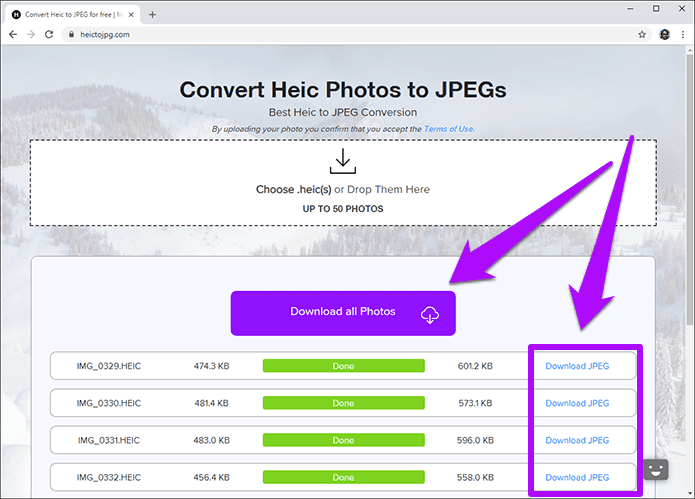Click the IMG_0332.HEIC file name

tap(109, 478)
